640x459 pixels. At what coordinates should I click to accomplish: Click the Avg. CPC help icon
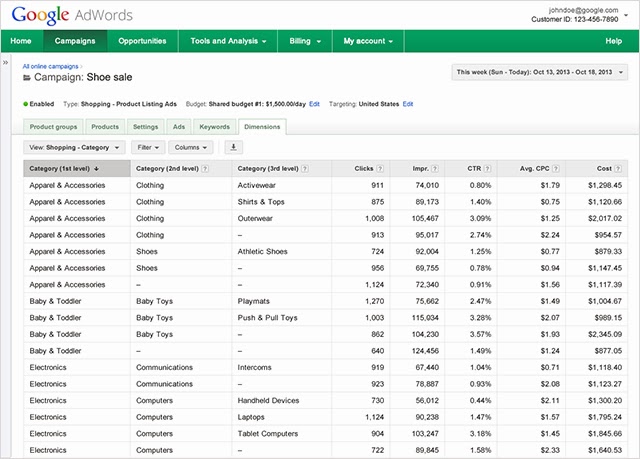coord(556,169)
